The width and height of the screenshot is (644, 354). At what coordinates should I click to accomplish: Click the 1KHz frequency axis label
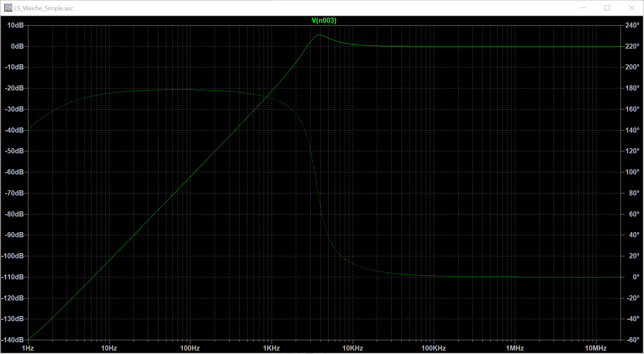click(x=271, y=348)
